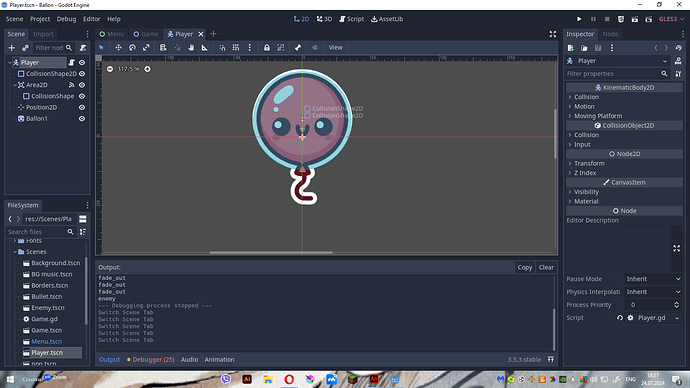This screenshot has width=690, height=388.
Task: Open the script attached to Player
Action: pos(72,62)
